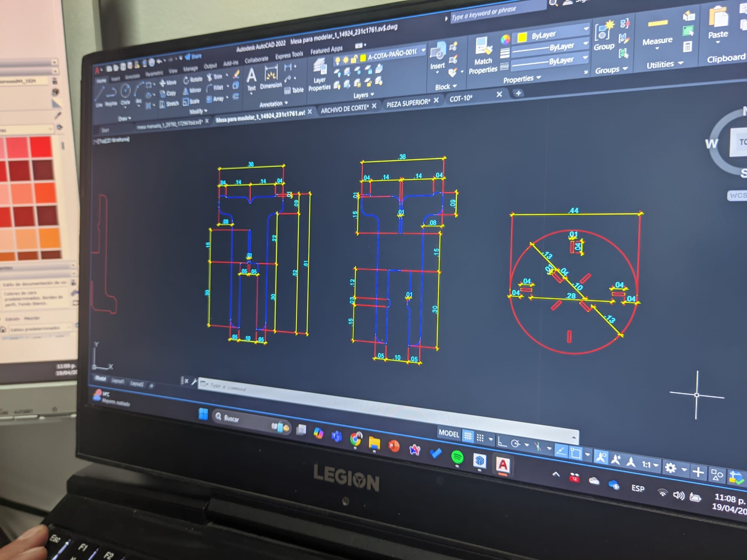The width and height of the screenshot is (747, 560).
Task: Switch to COT-10 drawing tab
Action: (x=461, y=99)
